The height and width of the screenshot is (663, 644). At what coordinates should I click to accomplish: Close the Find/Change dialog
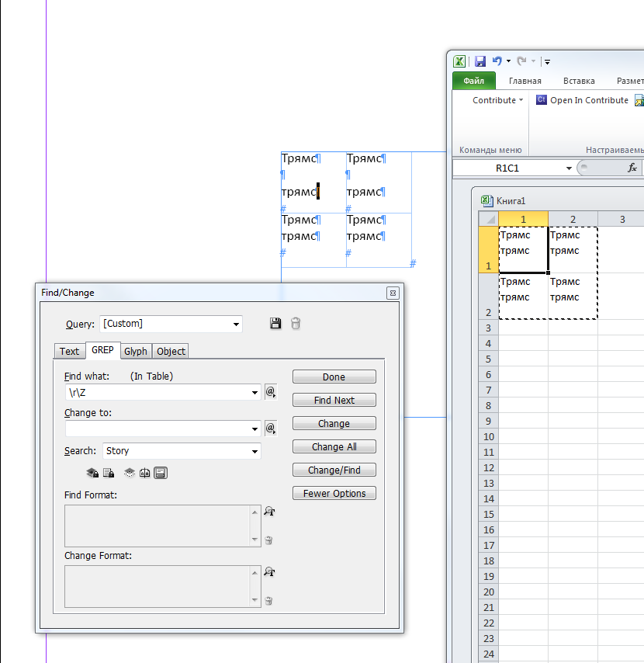tap(393, 293)
